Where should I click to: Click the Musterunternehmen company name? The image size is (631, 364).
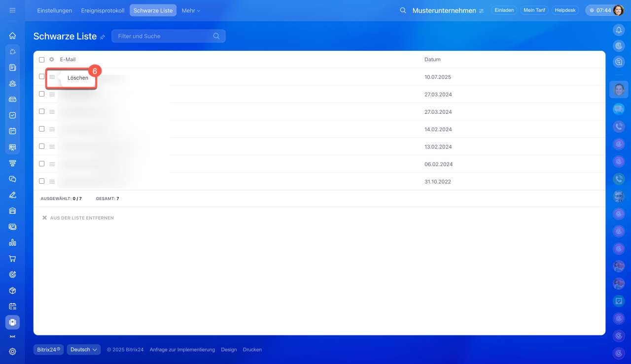click(x=444, y=10)
